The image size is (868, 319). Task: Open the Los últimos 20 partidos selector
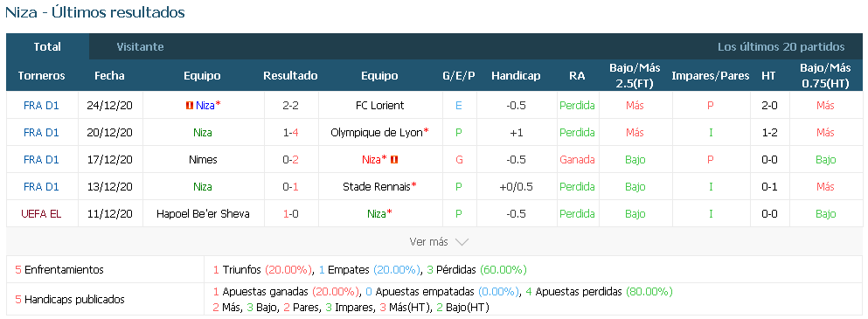781,47
